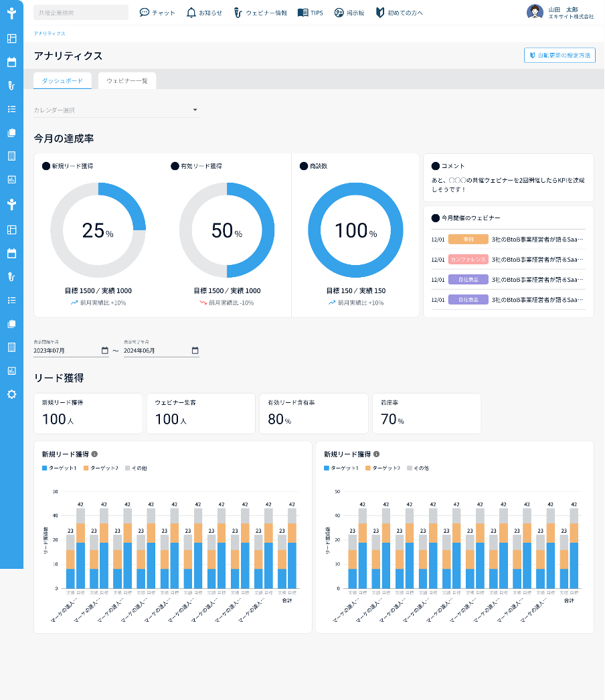Image resolution: width=605 pixels, height=700 pixels.
Task: Click user profile avatar for account menu
Action: click(x=535, y=12)
